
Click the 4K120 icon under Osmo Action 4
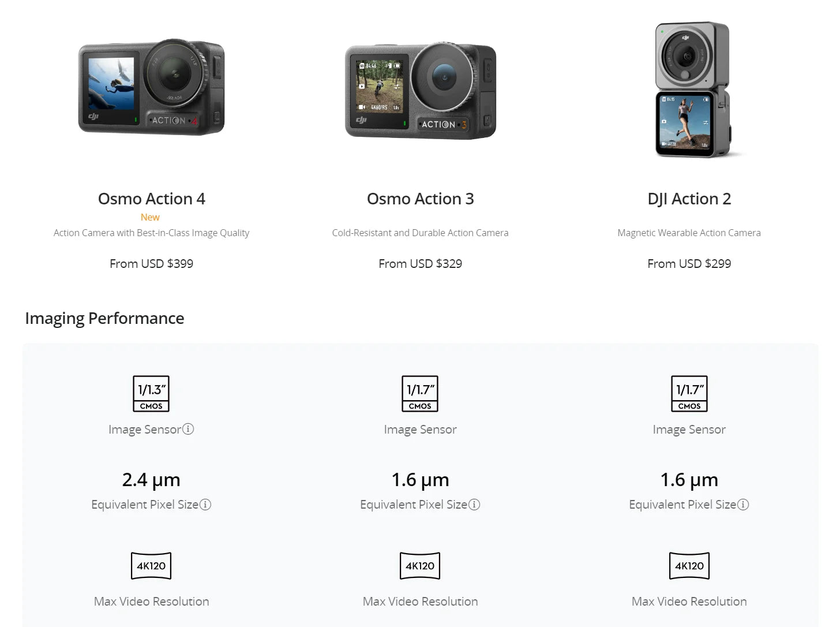(151, 566)
